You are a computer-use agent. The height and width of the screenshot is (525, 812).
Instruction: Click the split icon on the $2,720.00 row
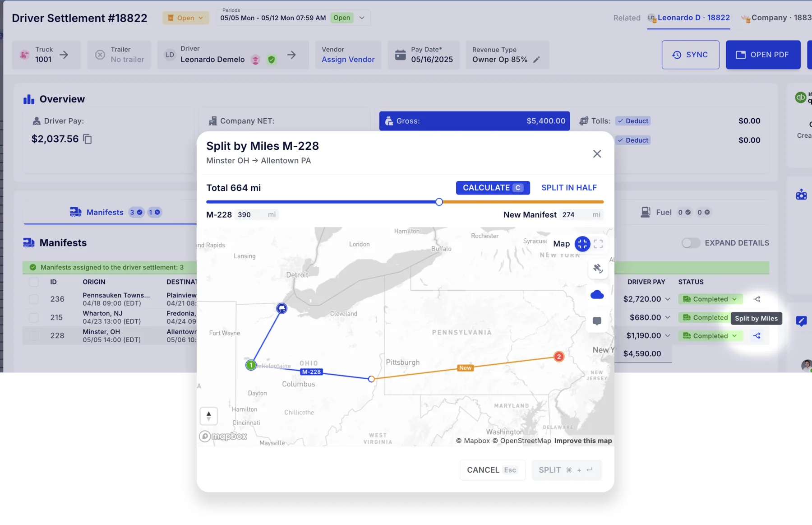coord(757,299)
